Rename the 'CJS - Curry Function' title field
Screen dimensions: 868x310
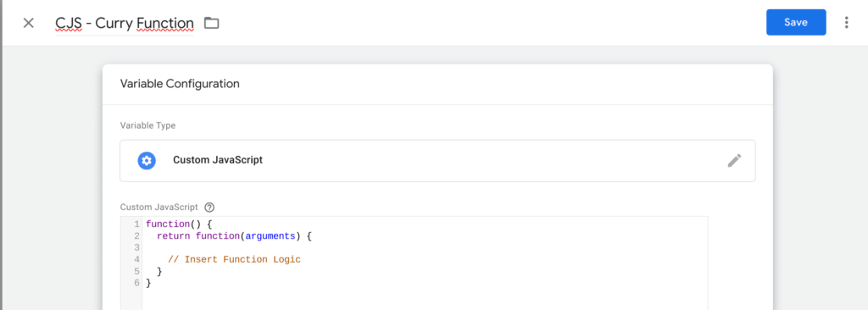point(125,23)
